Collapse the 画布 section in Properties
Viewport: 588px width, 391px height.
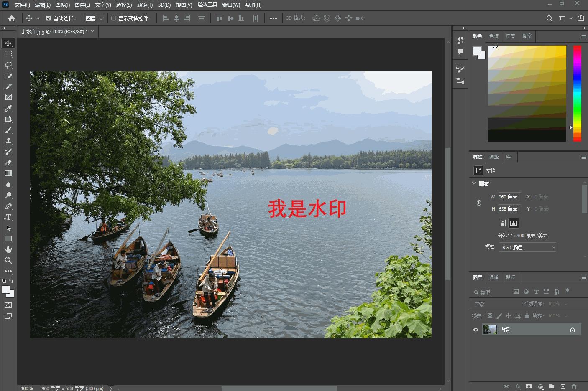pos(474,183)
